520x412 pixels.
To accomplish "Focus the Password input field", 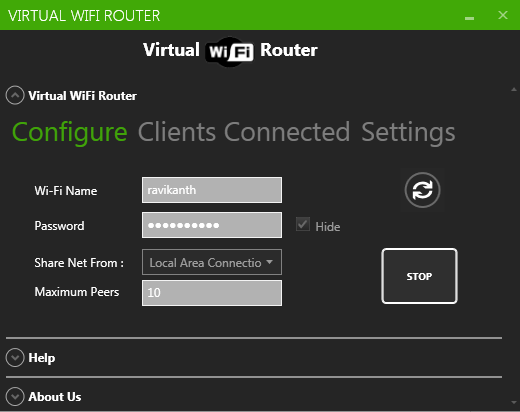I will pos(212,225).
